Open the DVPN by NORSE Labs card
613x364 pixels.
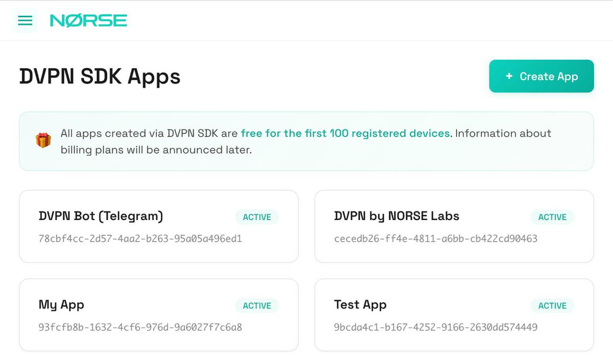click(454, 226)
